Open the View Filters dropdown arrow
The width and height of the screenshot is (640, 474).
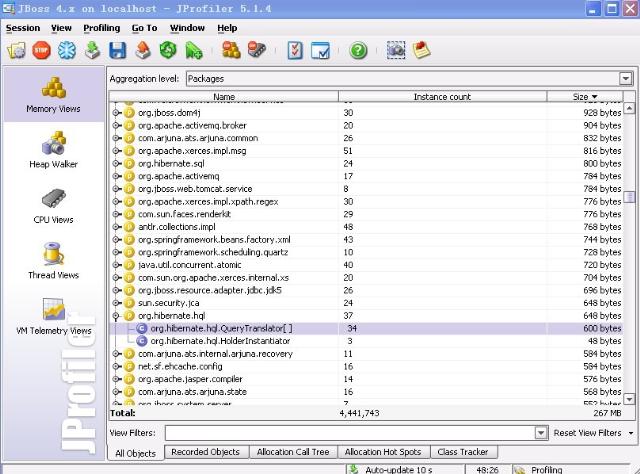click(541, 433)
